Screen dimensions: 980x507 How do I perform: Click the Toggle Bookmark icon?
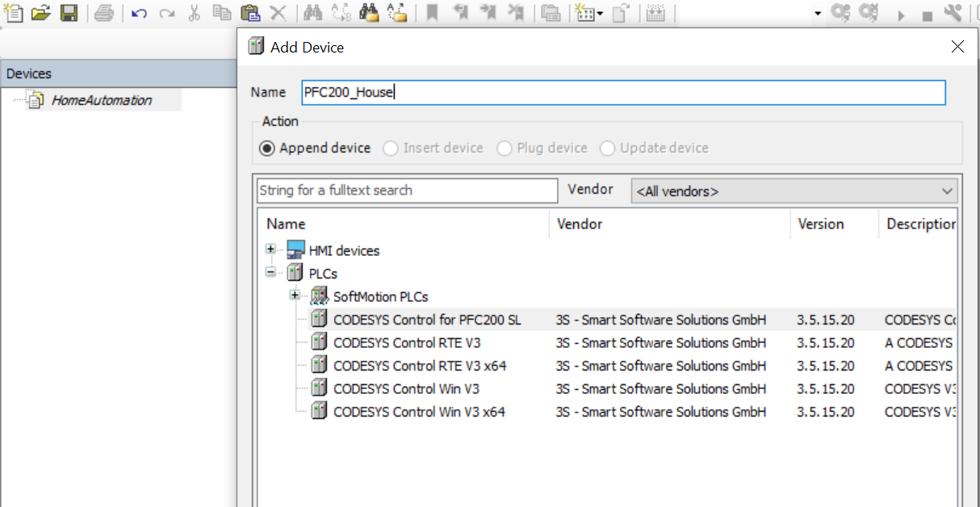432,13
